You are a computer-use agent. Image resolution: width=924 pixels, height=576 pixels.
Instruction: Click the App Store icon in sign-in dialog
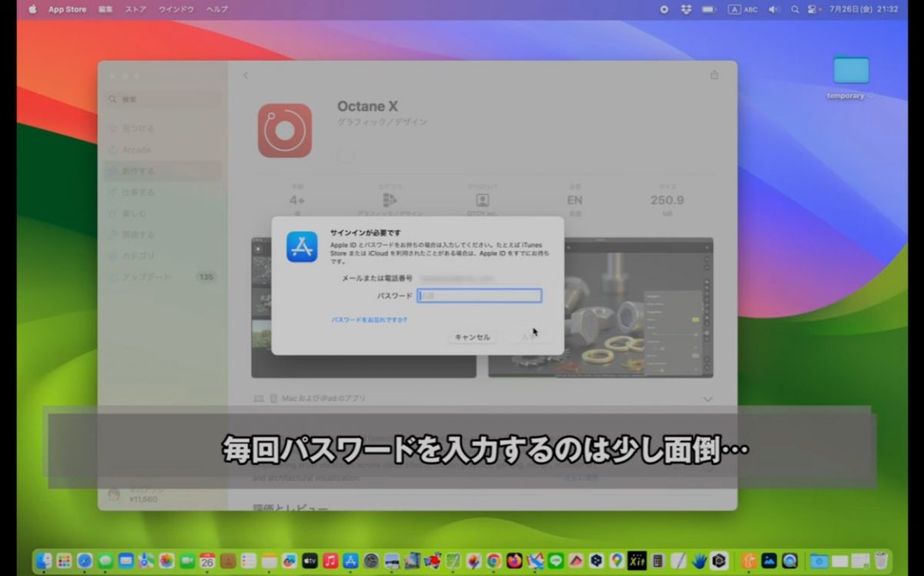302,247
